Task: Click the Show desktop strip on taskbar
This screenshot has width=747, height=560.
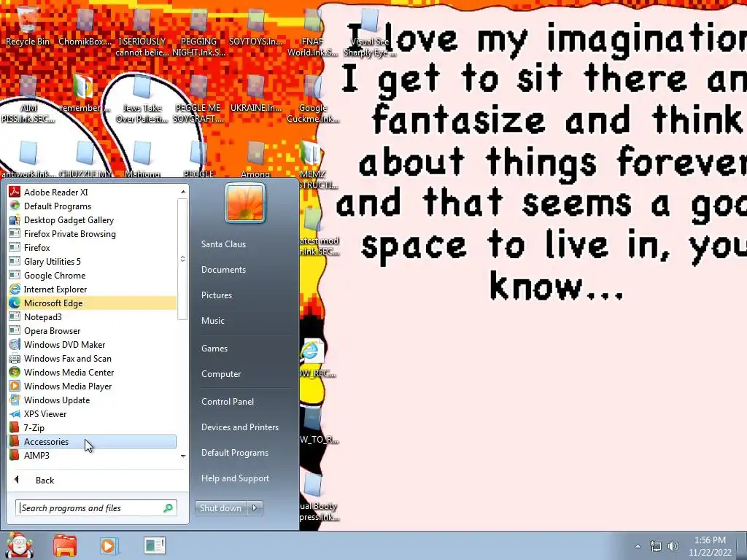Action: coord(742,545)
